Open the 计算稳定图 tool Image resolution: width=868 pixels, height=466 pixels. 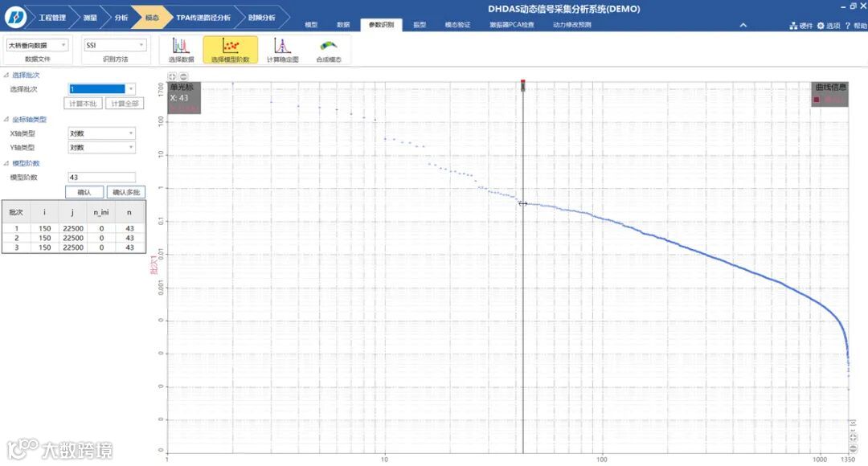click(x=282, y=50)
